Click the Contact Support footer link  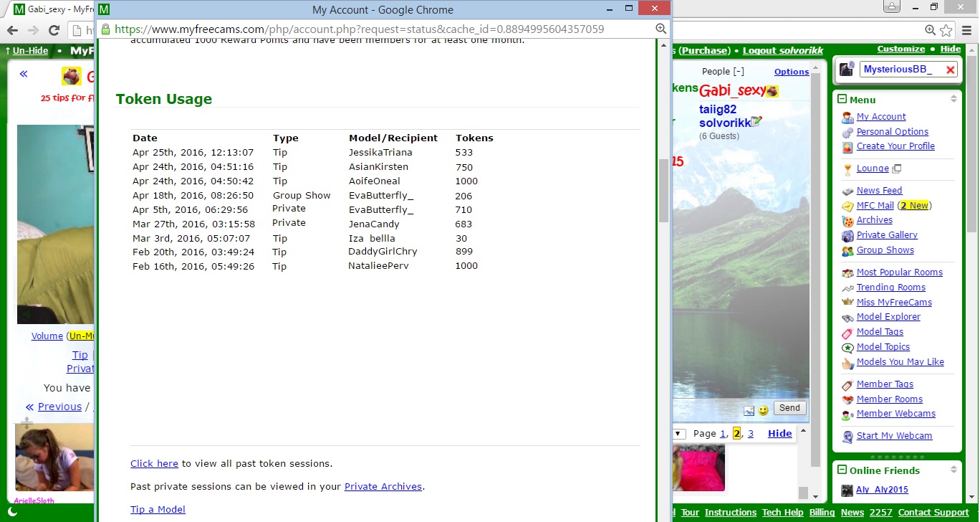click(x=933, y=513)
